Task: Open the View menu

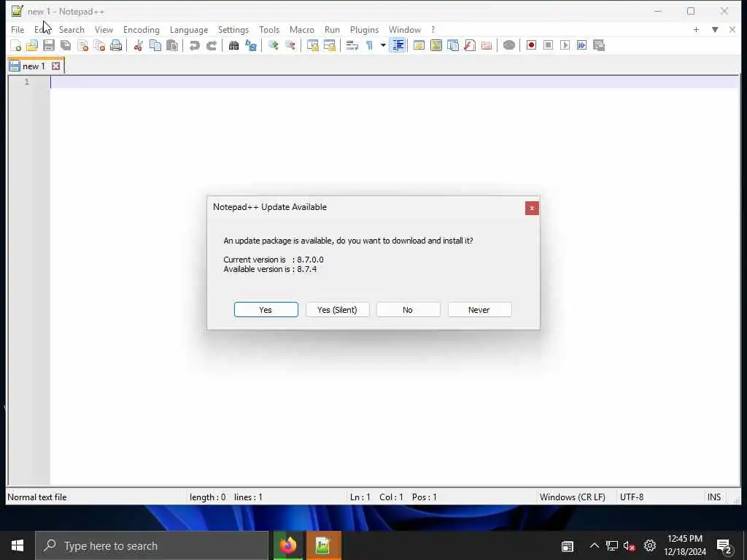Action: click(104, 29)
